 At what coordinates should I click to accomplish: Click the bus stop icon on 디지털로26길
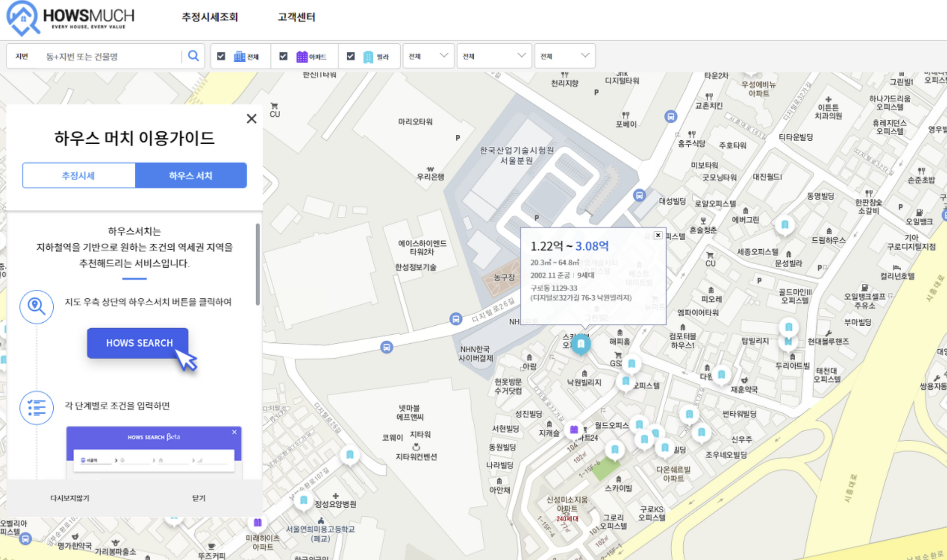coord(456,319)
